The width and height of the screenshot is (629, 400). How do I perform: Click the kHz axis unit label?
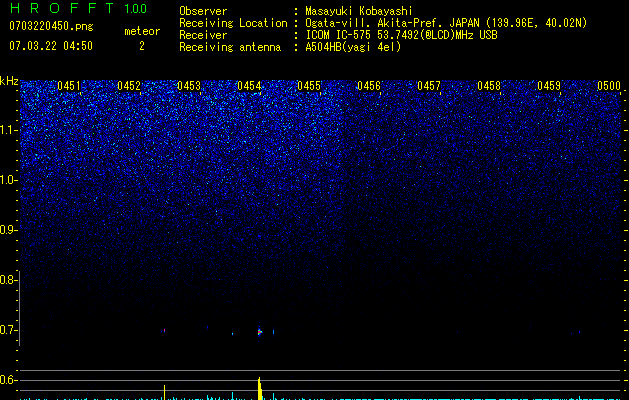(9, 81)
